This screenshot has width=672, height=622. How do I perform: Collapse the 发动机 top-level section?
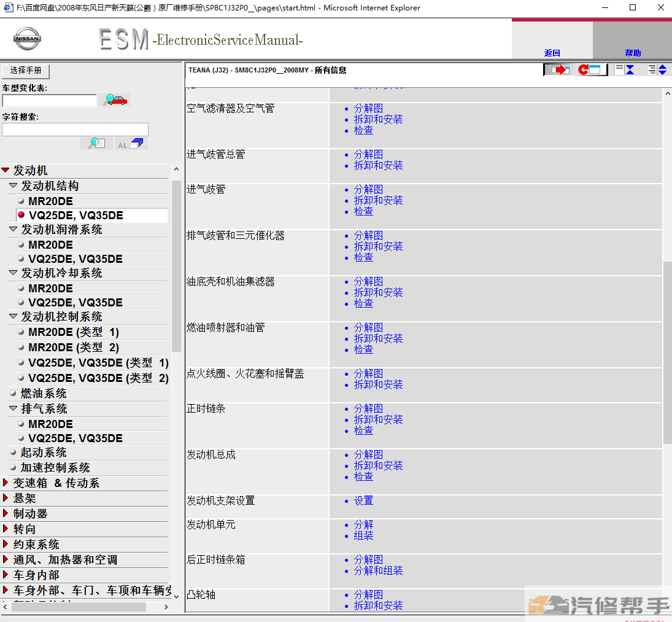click(x=6, y=170)
